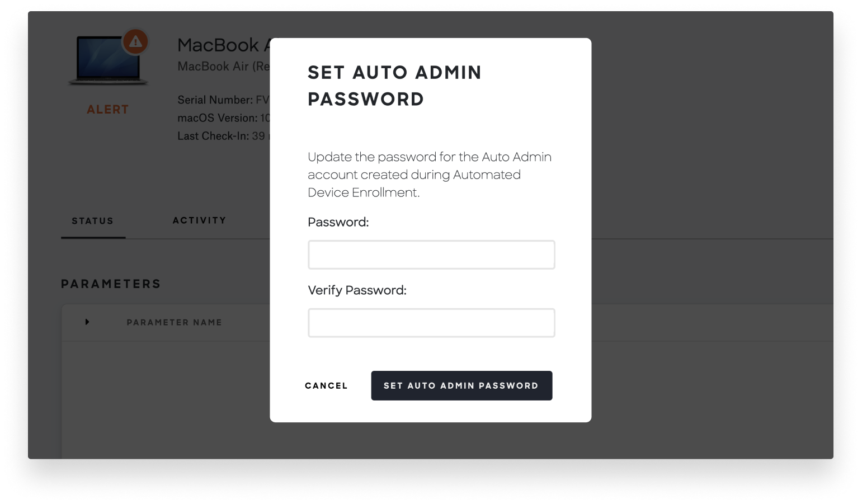Click the Set Auto Admin Password dialog title

394,85
